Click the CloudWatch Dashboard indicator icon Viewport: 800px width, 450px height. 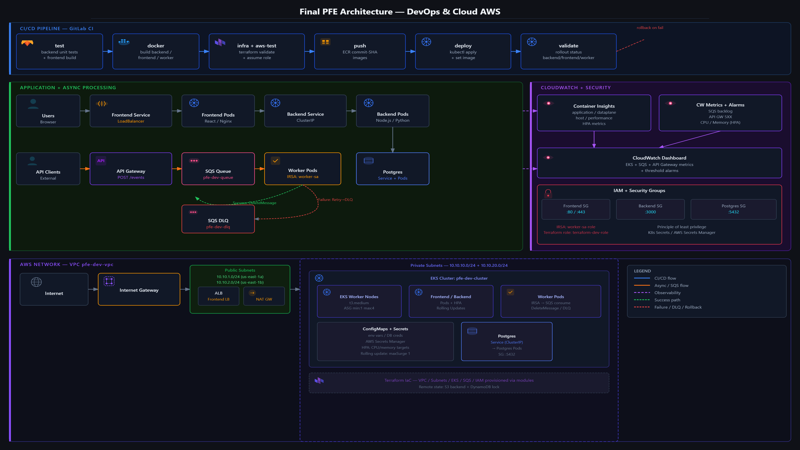548,158
